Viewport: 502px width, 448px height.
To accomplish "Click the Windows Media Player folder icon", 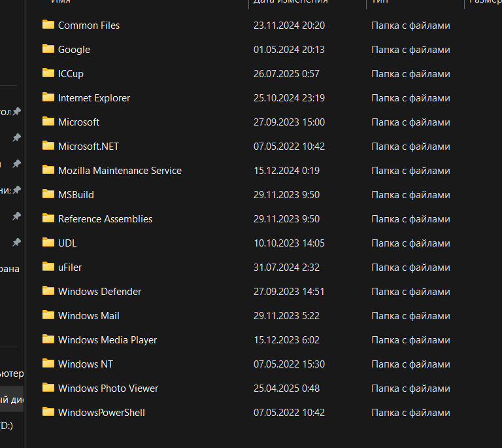I will [x=48, y=339].
